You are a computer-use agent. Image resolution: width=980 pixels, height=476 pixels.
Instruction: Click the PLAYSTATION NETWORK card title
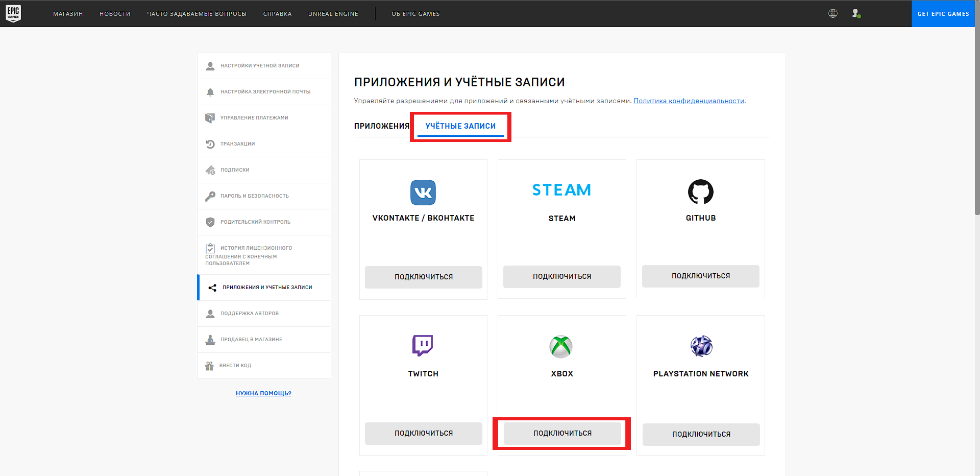pos(701,374)
